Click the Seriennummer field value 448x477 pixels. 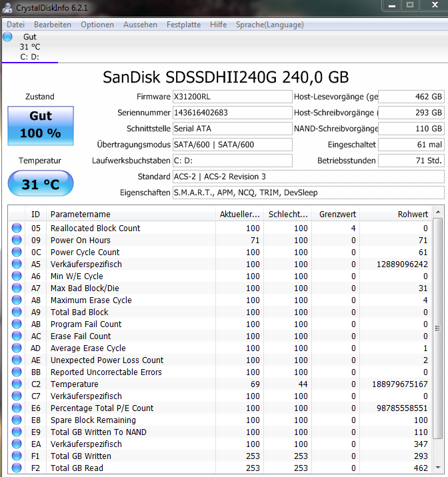[x=232, y=113]
